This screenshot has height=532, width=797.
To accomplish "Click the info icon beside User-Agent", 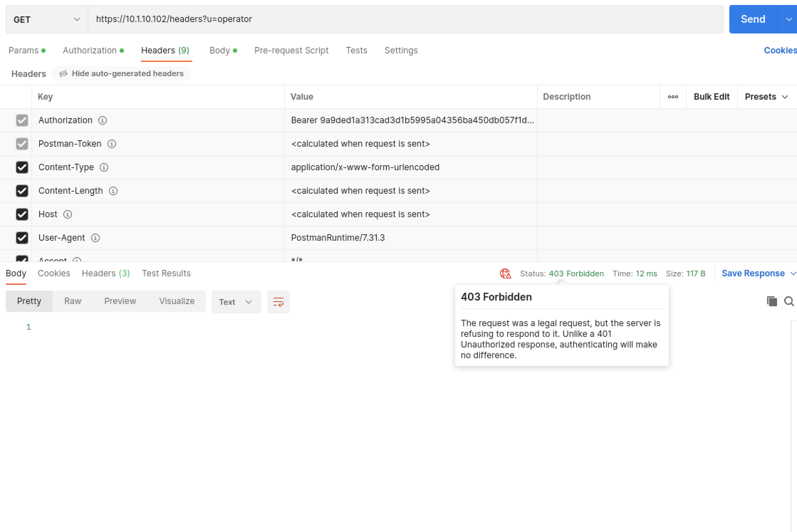I will (95, 238).
